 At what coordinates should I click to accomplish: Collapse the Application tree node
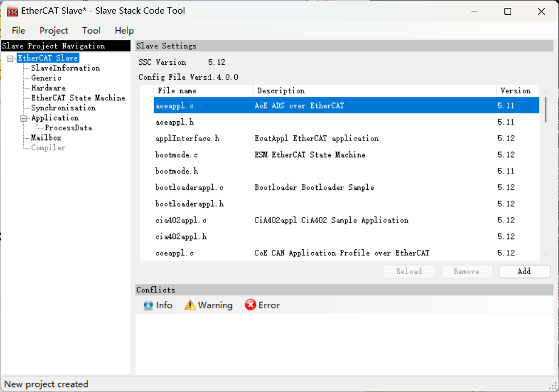[x=23, y=118]
